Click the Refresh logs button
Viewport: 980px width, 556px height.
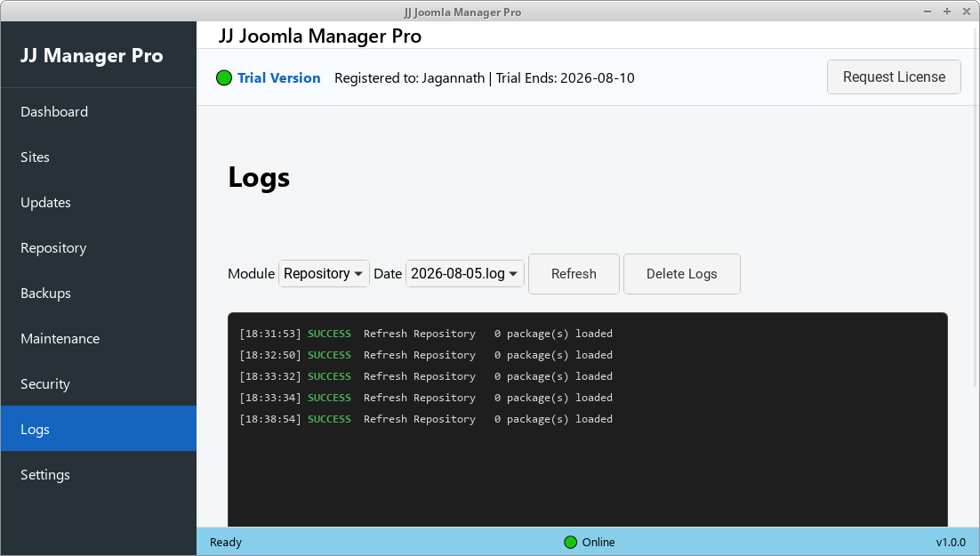(574, 274)
